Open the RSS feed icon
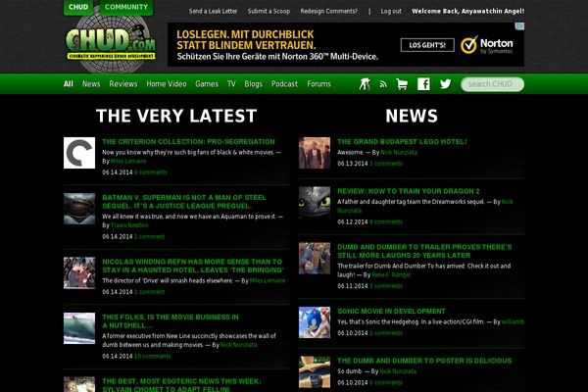The height and width of the screenshot is (392, 588). (x=383, y=84)
